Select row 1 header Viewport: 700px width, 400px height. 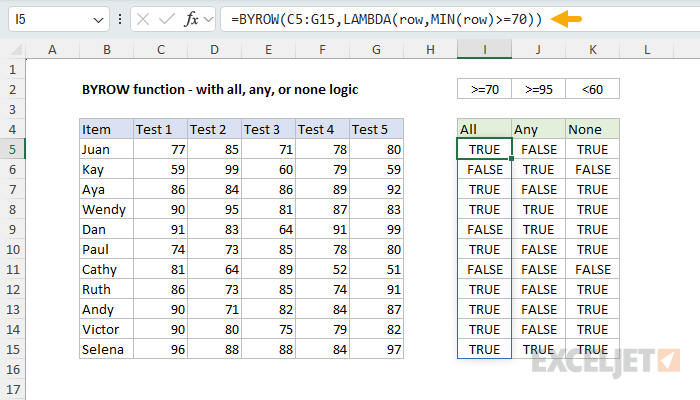coord(12,70)
